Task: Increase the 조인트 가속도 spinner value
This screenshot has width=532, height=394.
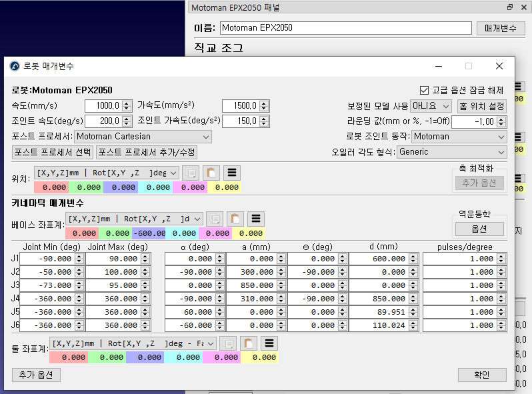Action: 264,118
